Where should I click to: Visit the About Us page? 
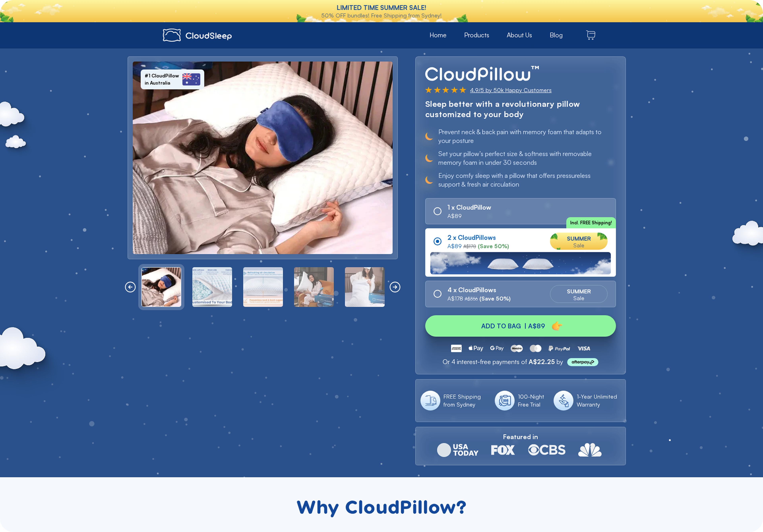(519, 35)
